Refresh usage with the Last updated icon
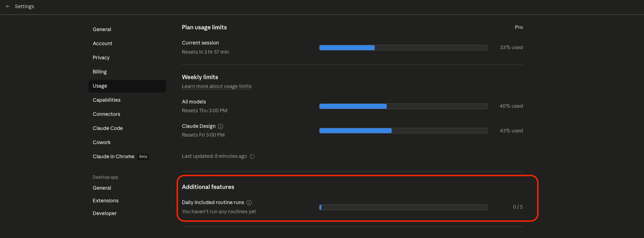 point(252,156)
